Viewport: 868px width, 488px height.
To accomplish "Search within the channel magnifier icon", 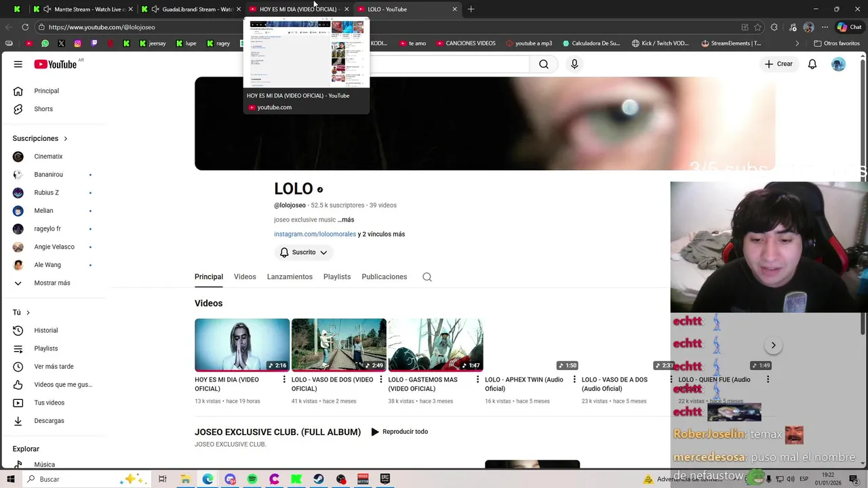I will coord(427,277).
